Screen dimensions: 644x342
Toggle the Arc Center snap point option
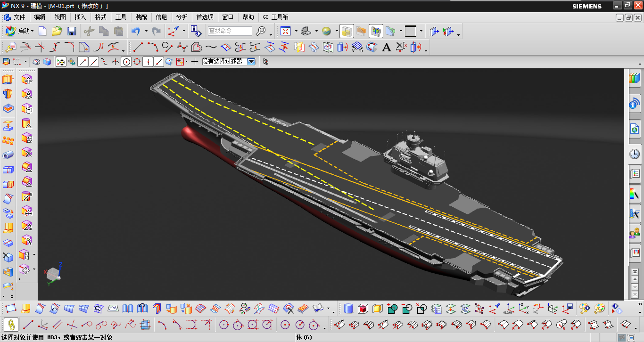pos(126,62)
